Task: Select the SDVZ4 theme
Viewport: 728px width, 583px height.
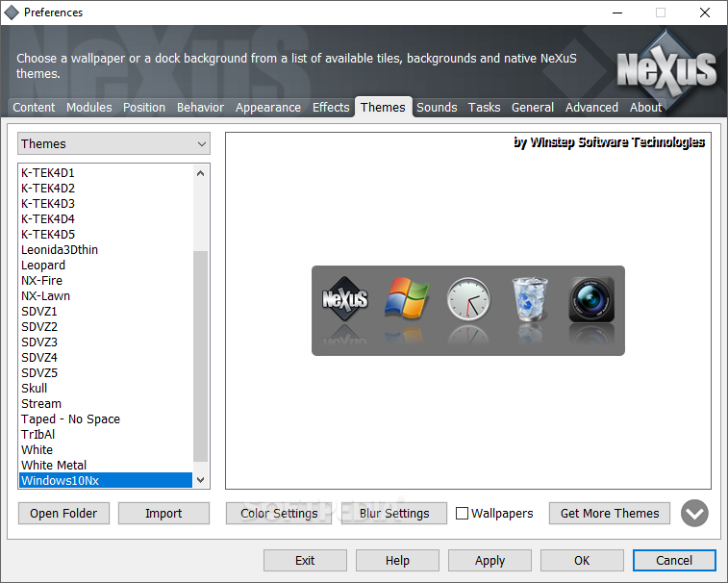Action: click(106, 357)
